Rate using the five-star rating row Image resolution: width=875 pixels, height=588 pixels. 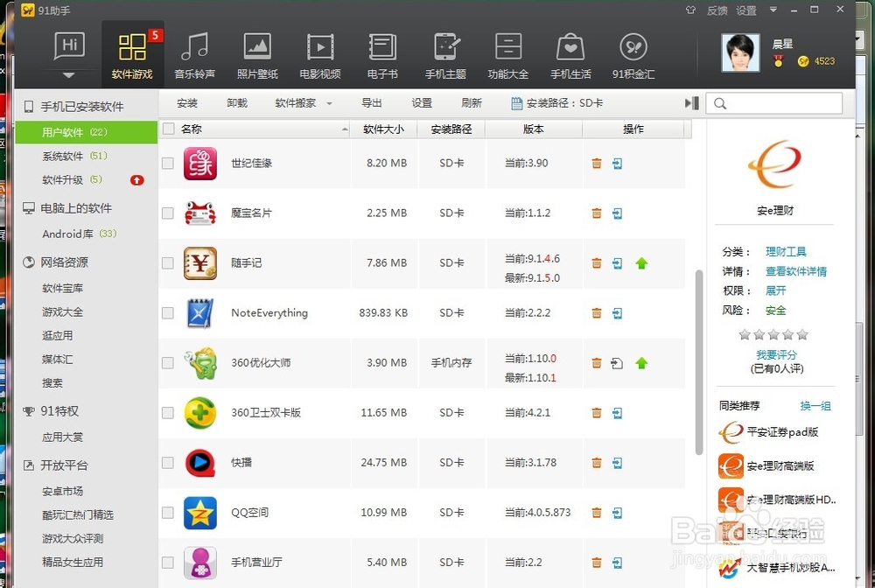(773, 335)
